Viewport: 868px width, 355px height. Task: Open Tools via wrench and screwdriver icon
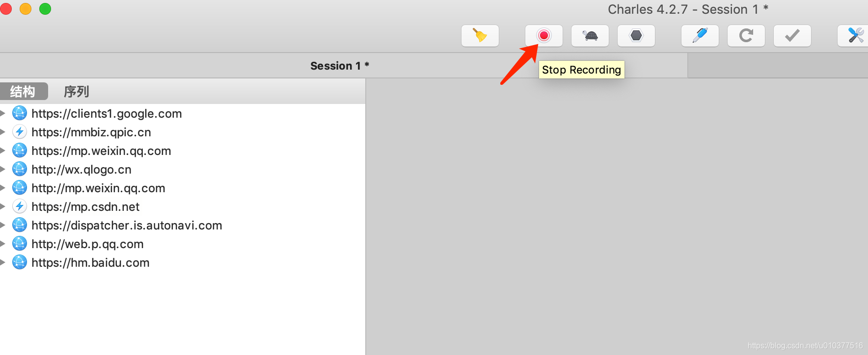click(854, 36)
